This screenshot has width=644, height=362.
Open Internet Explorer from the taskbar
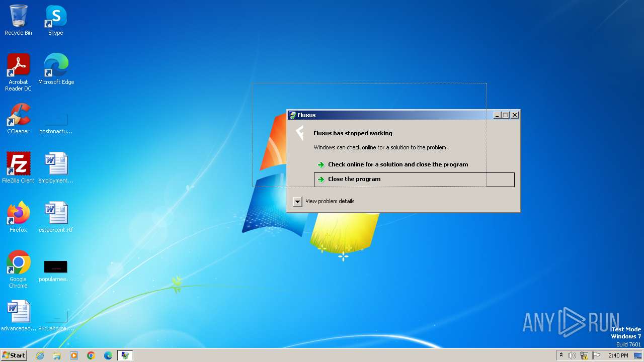click(40, 355)
